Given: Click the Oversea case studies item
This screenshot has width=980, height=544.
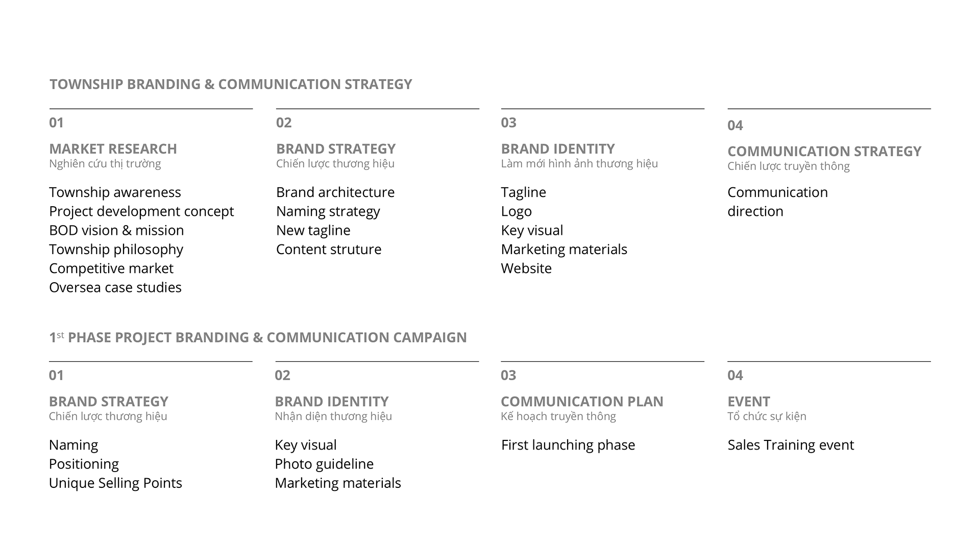Looking at the screenshot, I should point(115,288).
